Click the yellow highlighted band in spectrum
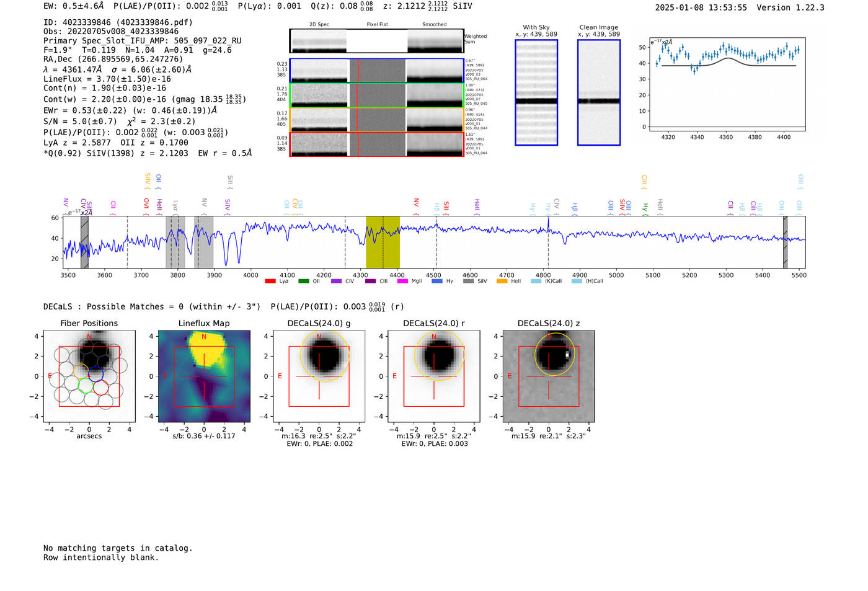This screenshot has height=591, width=868. [x=383, y=242]
